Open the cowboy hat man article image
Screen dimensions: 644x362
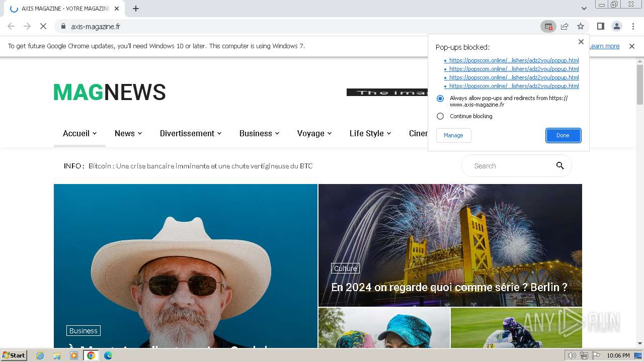tap(186, 266)
